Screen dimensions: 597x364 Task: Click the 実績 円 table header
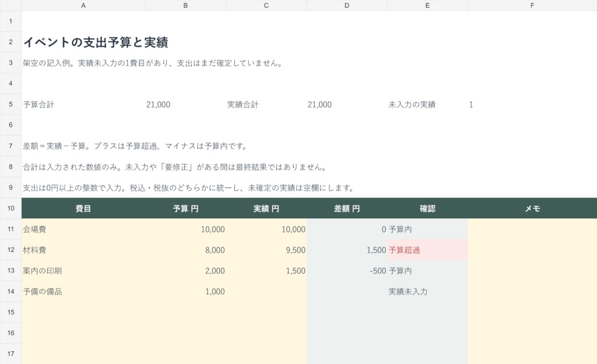tap(266, 208)
